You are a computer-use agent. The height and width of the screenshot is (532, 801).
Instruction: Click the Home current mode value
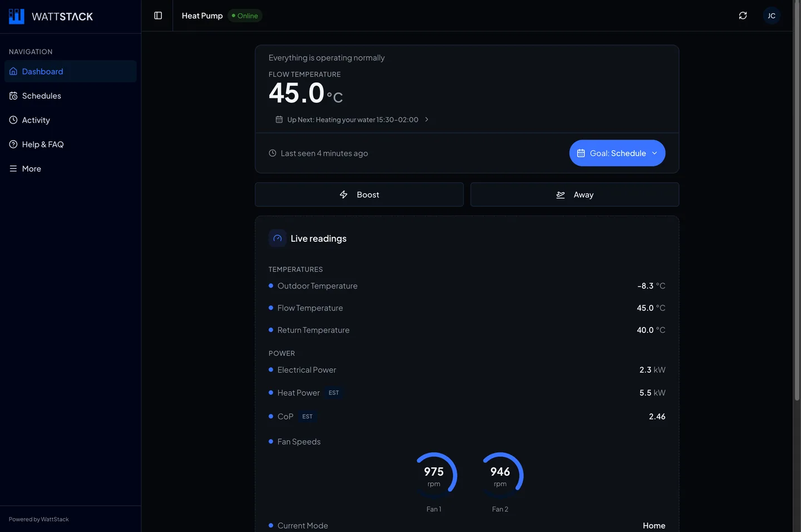pyautogui.click(x=654, y=525)
